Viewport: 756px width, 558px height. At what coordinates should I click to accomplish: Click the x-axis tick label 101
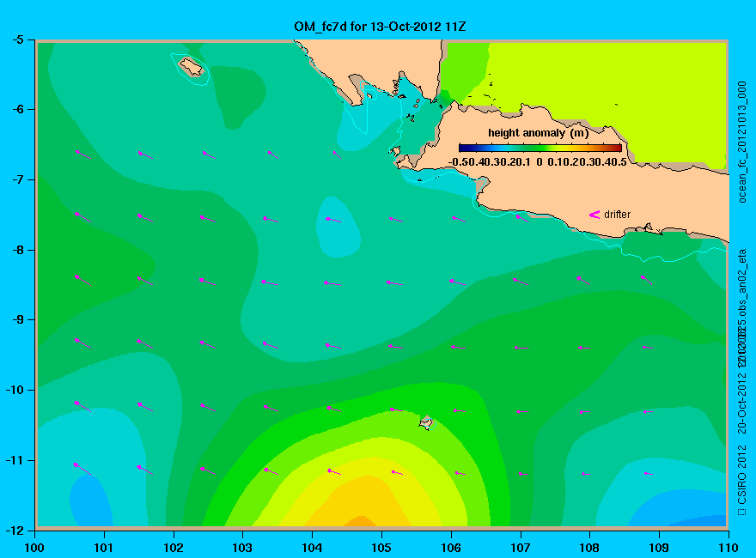pos(104,548)
